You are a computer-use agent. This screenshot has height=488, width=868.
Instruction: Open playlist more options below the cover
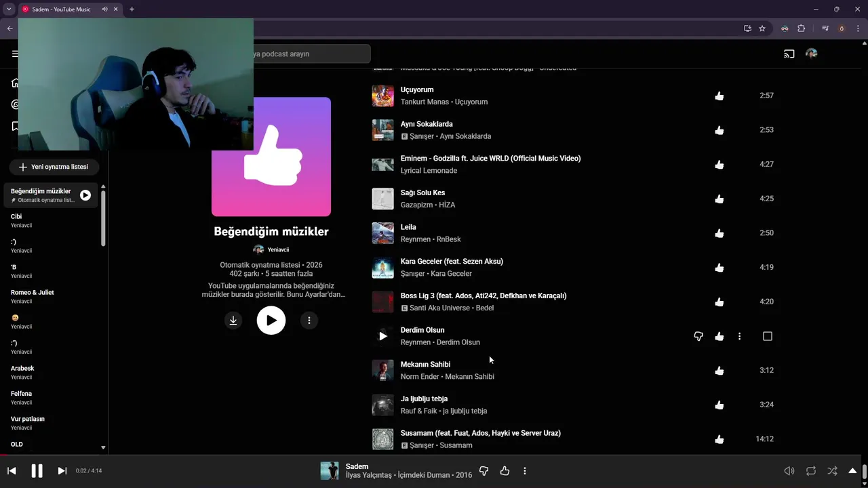(x=309, y=321)
